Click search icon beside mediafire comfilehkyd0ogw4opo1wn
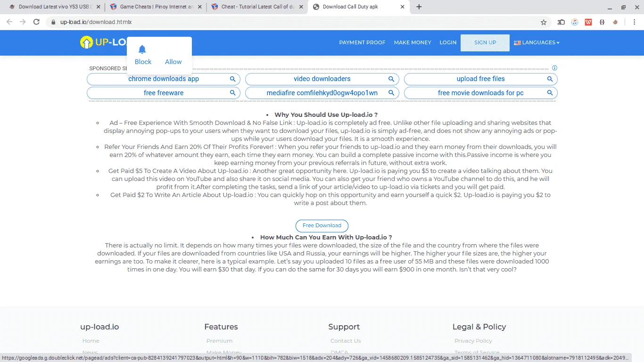The image size is (644, 362). click(391, 93)
